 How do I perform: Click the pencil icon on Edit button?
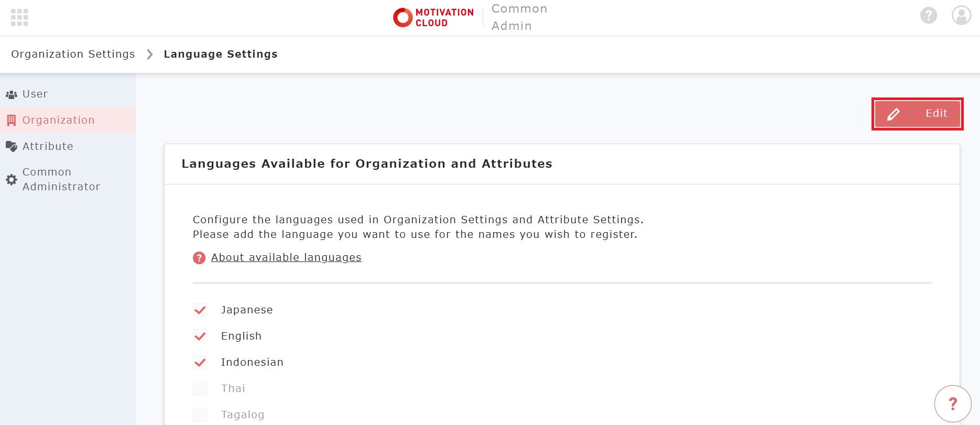pyautogui.click(x=894, y=114)
